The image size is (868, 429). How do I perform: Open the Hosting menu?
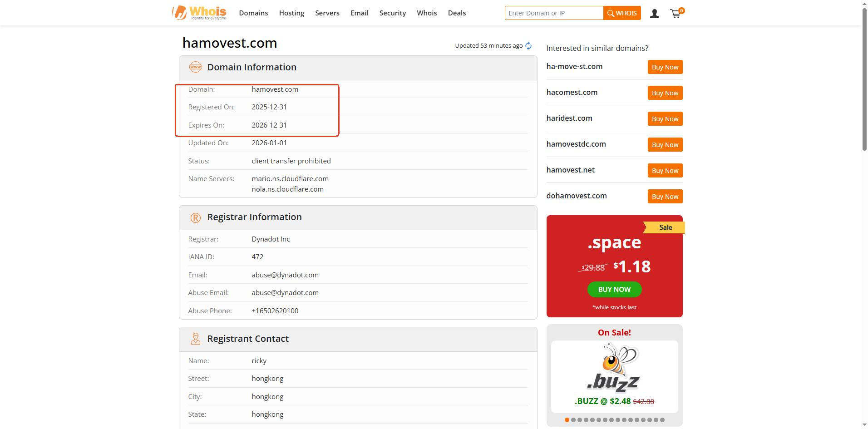click(291, 13)
